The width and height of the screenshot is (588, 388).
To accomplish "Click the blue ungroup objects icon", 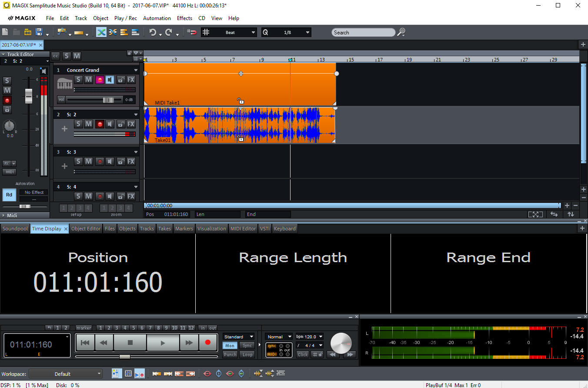I will [135, 32].
